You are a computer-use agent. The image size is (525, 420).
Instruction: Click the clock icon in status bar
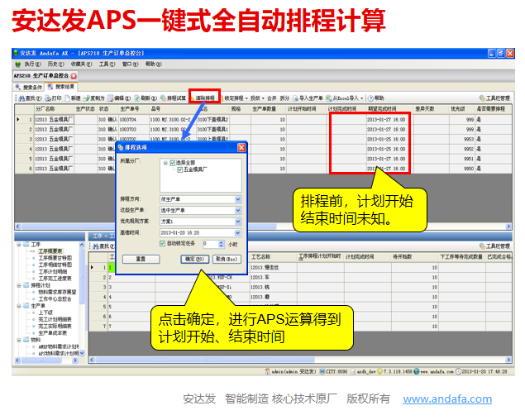click(x=459, y=371)
